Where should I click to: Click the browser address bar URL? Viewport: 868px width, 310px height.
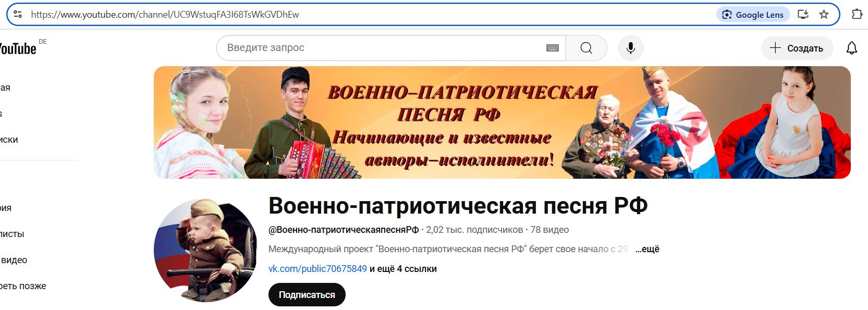tap(165, 15)
